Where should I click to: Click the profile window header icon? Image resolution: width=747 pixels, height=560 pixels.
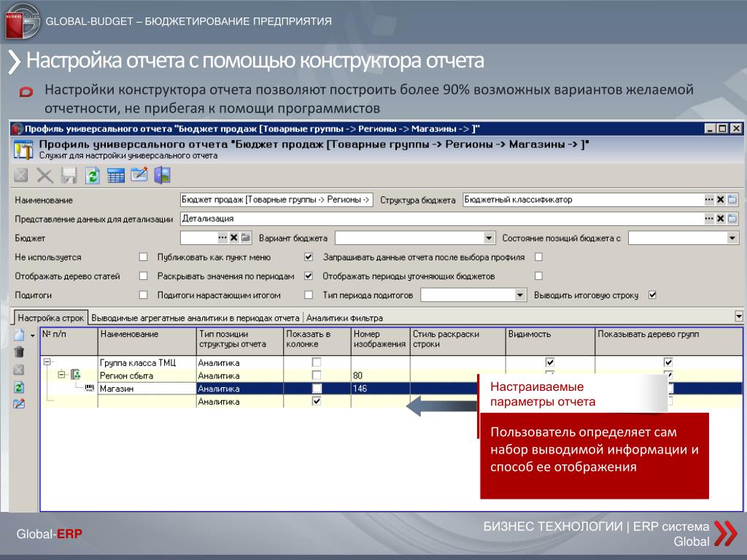[x=23, y=149]
